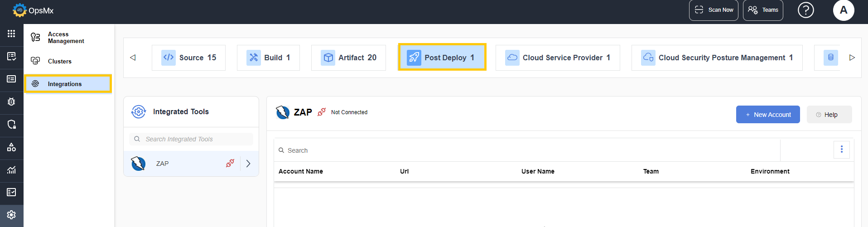Image resolution: width=868 pixels, height=227 pixels.
Task: Select the Source category tab
Action: [x=189, y=58]
